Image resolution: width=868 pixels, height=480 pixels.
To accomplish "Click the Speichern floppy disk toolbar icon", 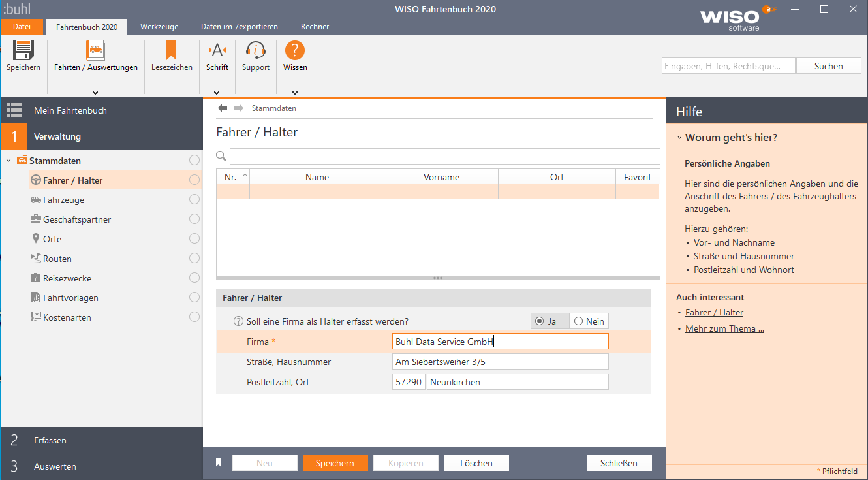I will click(23, 51).
